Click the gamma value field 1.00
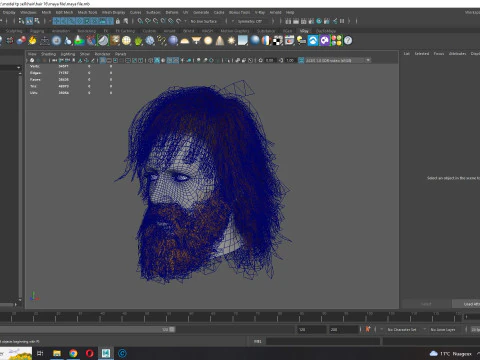This screenshot has width=480, height=360. (x=290, y=60)
